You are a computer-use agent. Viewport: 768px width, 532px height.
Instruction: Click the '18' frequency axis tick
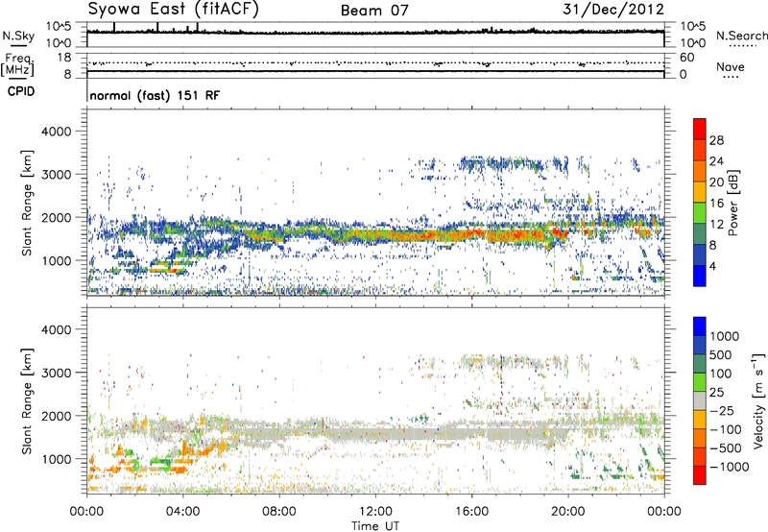(64, 58)
